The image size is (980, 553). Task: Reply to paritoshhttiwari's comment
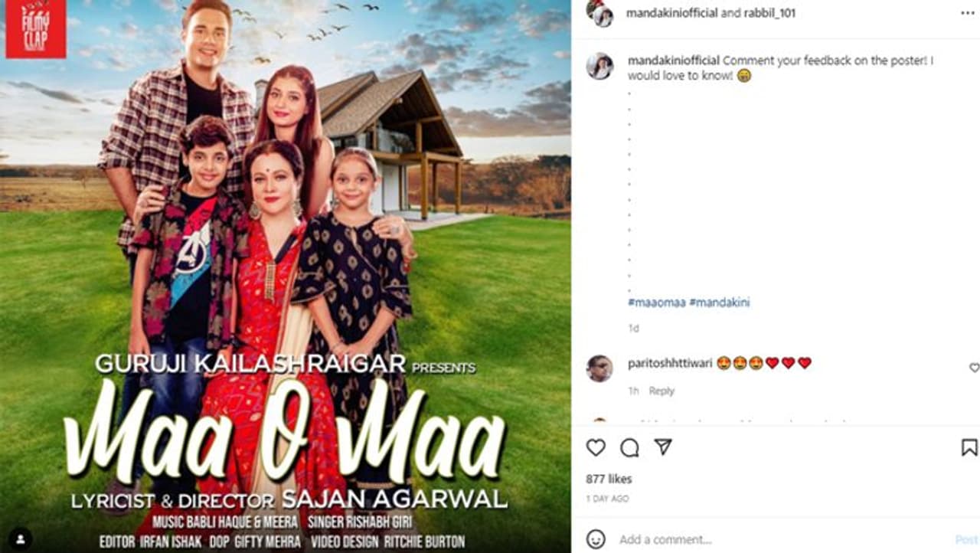[661, 391]
